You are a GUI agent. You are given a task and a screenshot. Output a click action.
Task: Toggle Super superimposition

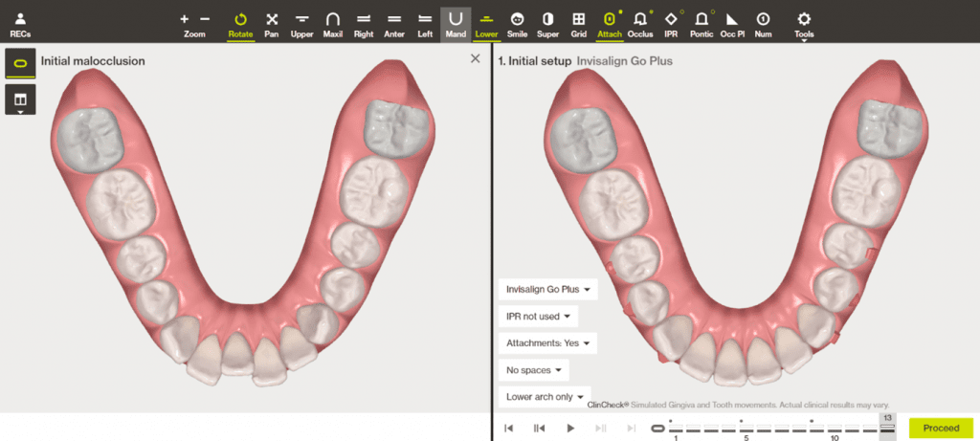click(547, 25)
